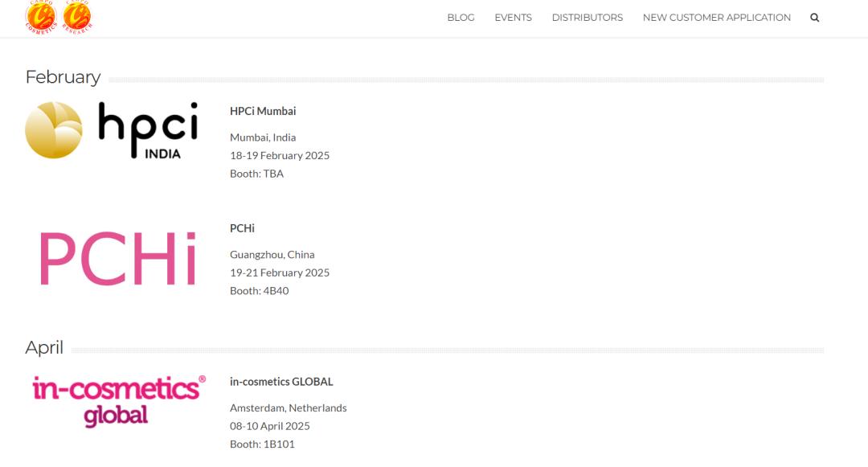Click the April section heading
The width and height of the screenshot is (868, 467).
pos(44,347)
